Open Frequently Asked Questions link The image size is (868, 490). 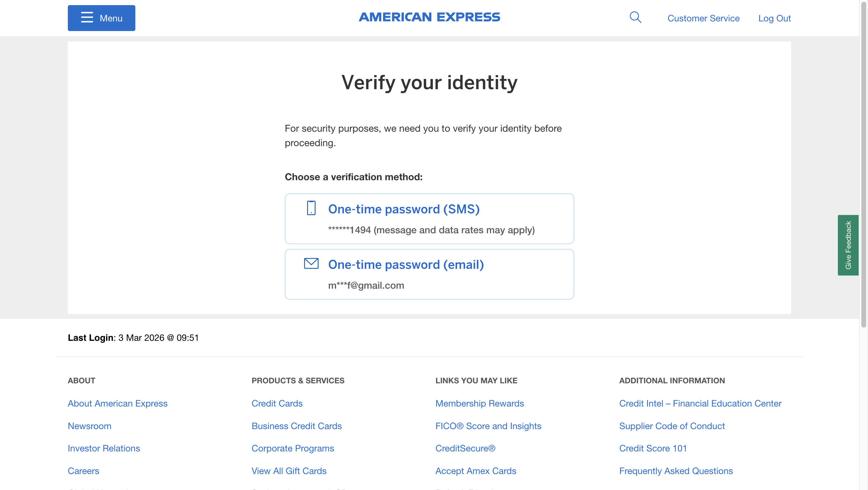[x=676, y=471]
